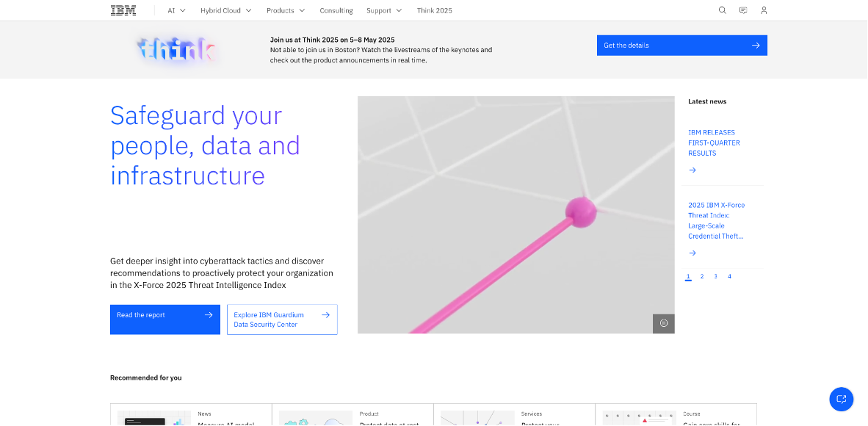Open Explore IBM Guardium Data Security Center
The image size is (868, 426).
point(282,319)
